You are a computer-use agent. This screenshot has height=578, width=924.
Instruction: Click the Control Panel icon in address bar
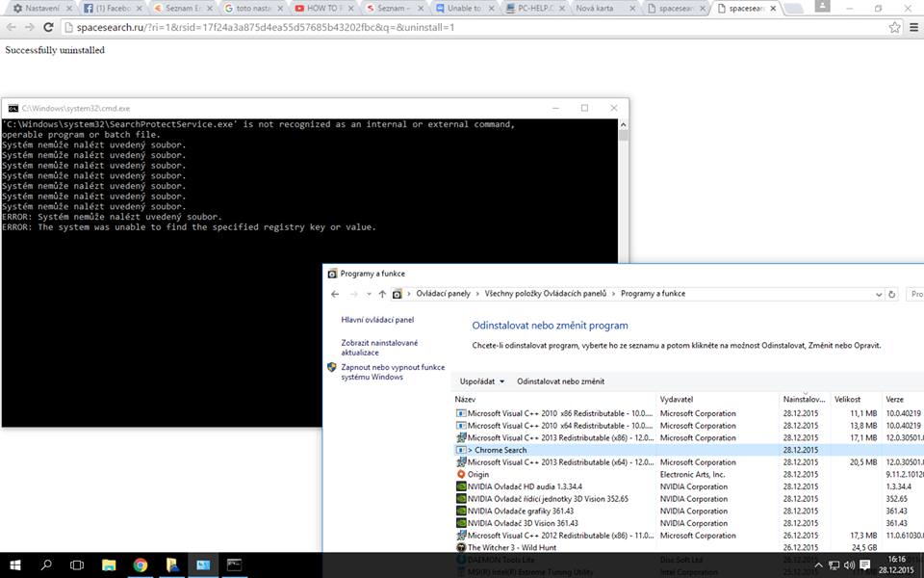coord(398,294)
